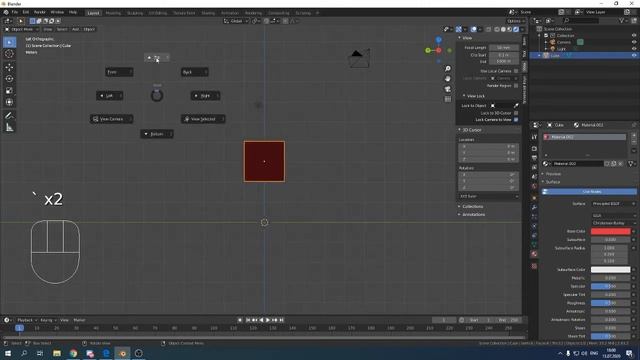Open Active Tool properties tab
Image resolution: width=640 pixels, height=360 pixels.
(x=534, y=137)
